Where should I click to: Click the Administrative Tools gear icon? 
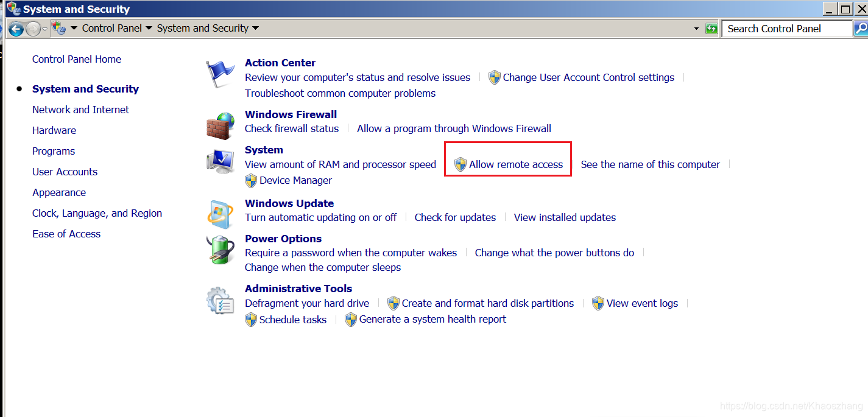[x=220, y=300]
